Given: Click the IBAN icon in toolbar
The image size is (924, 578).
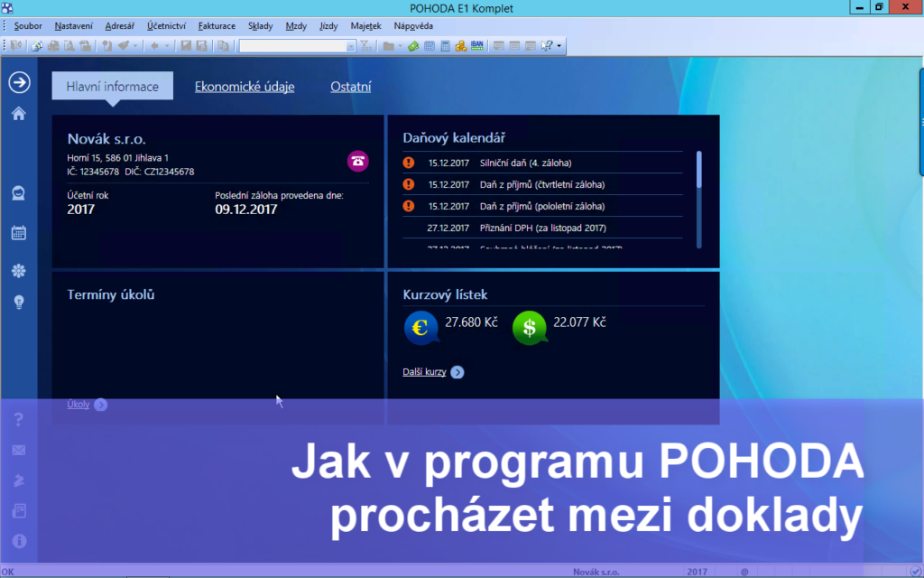Looking at the screenshot, I should (x=476, y=45).
